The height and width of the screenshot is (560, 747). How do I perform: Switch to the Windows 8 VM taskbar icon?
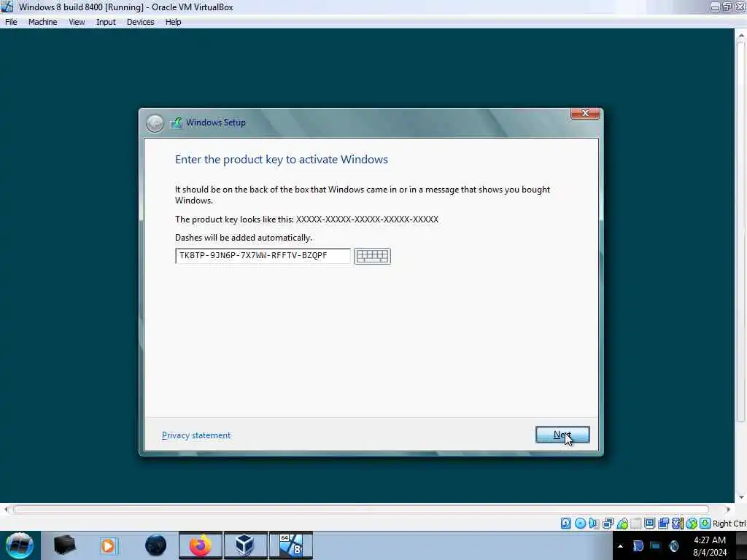coord(290,545)
